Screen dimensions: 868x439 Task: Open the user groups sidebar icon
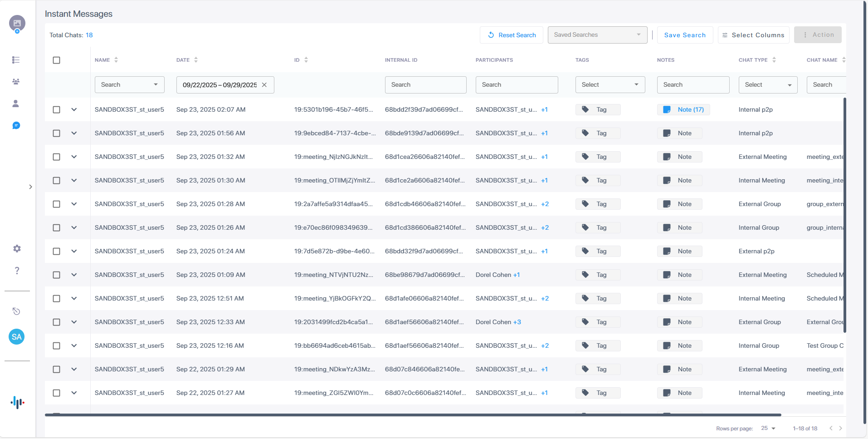tap(16, 82)
